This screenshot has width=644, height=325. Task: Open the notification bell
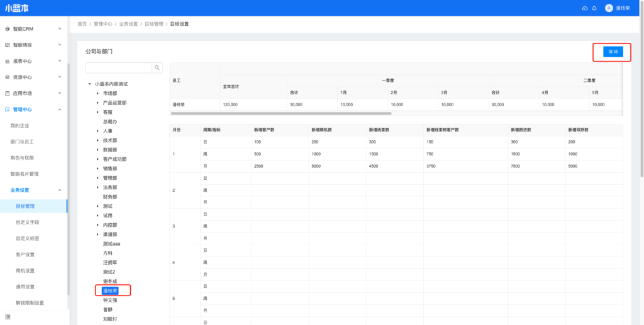click(594, 8)
